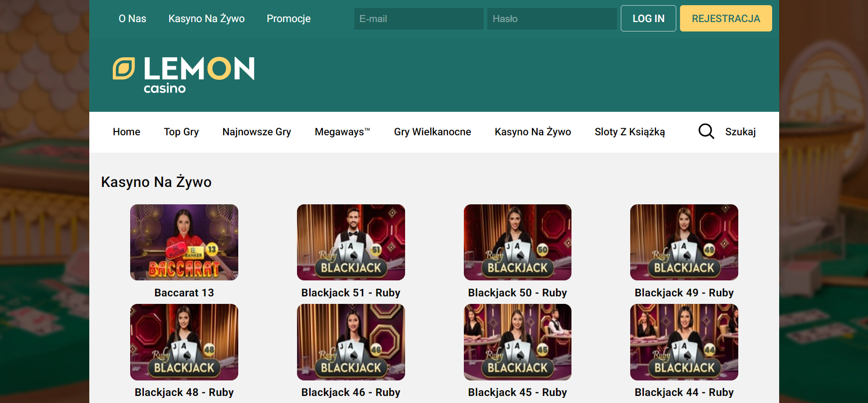Click the Blackjack 50 - Ruby title

[x=517, y=293]
